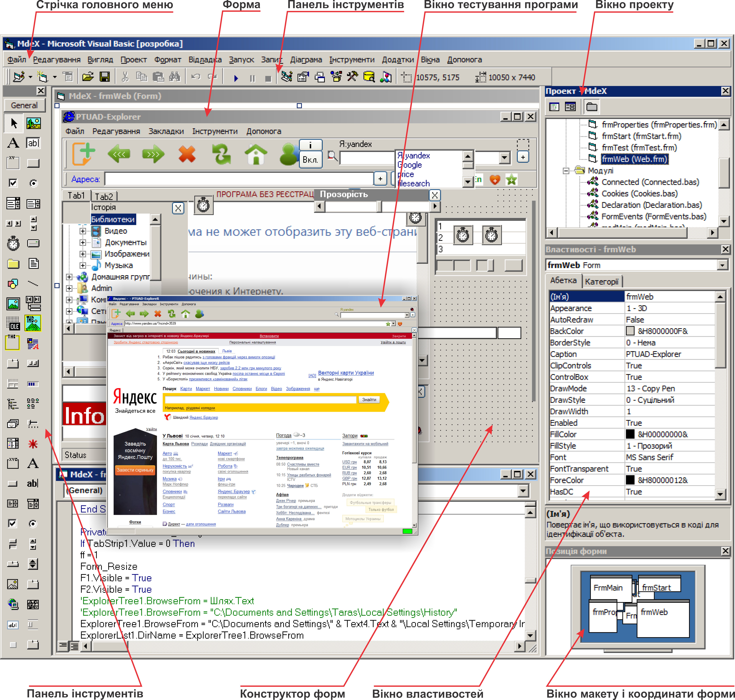Open the frmWeb Form object dropdown

click(723, 265)
